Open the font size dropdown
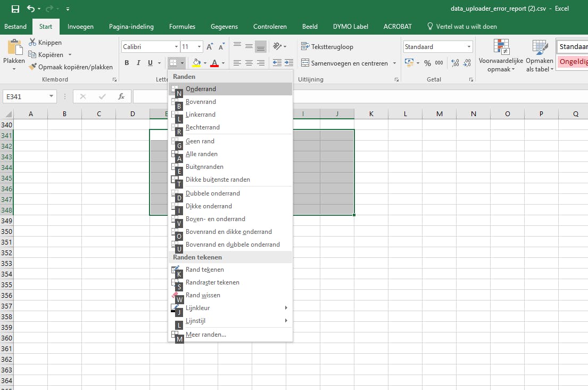 click(199, 46)
